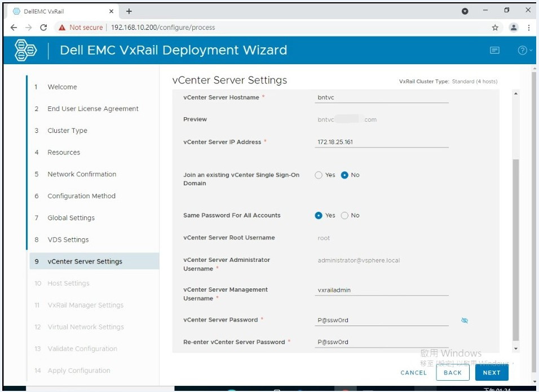Click the vCenter Server Hostname field
539x392 pixels.
click(382, 97)
